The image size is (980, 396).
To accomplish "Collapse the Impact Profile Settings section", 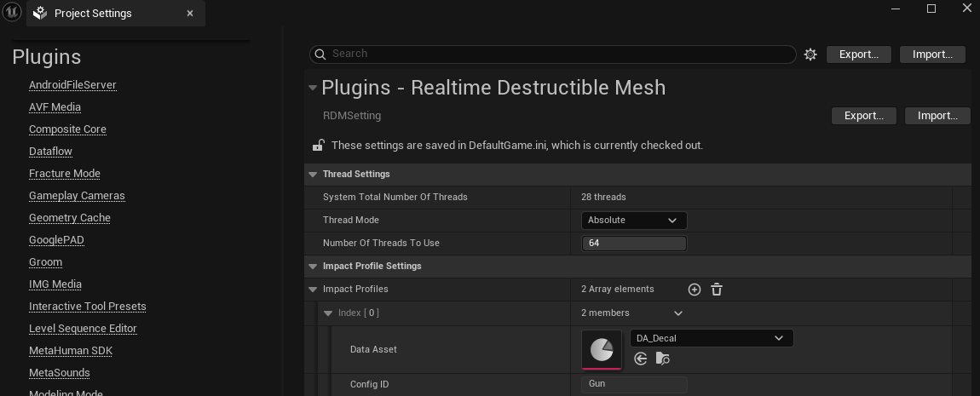I will [x=313, y=267].
